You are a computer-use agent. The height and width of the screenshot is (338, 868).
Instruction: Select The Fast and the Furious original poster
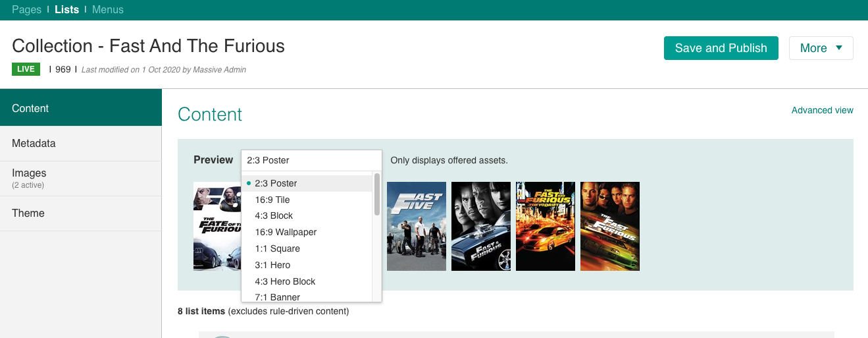pyautogui.click(x=610, y=226)
